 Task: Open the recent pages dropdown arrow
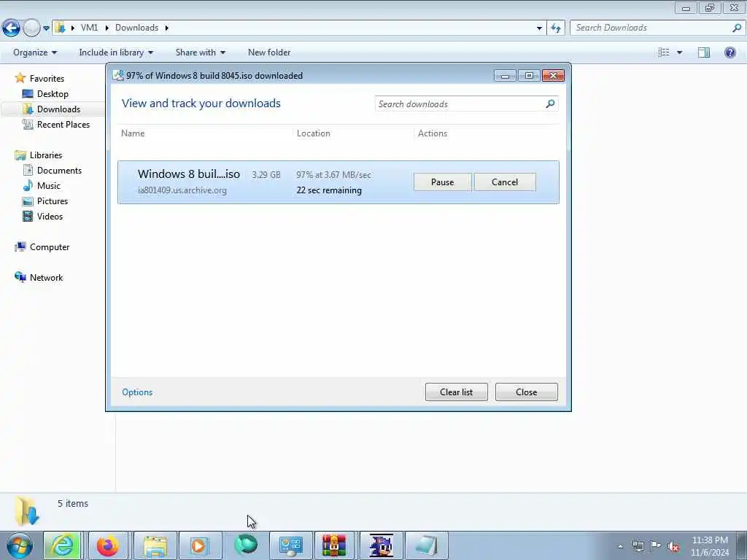[46, 28]
